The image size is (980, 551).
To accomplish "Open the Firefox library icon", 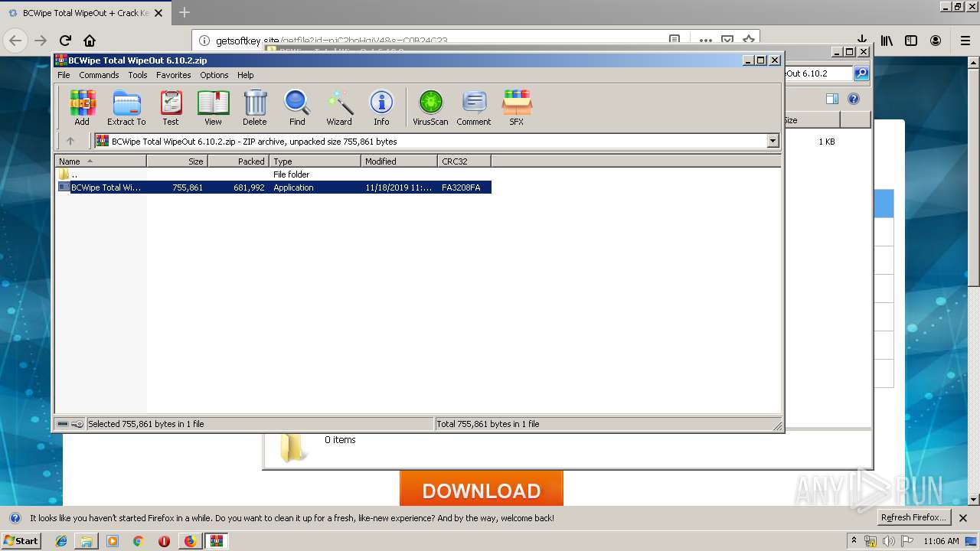I will click(887, 41).
